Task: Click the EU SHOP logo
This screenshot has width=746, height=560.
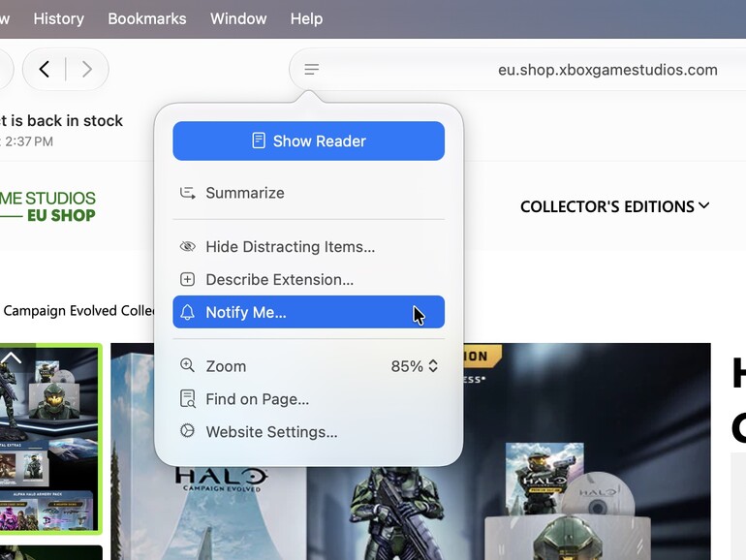Action: click(47, 206)
